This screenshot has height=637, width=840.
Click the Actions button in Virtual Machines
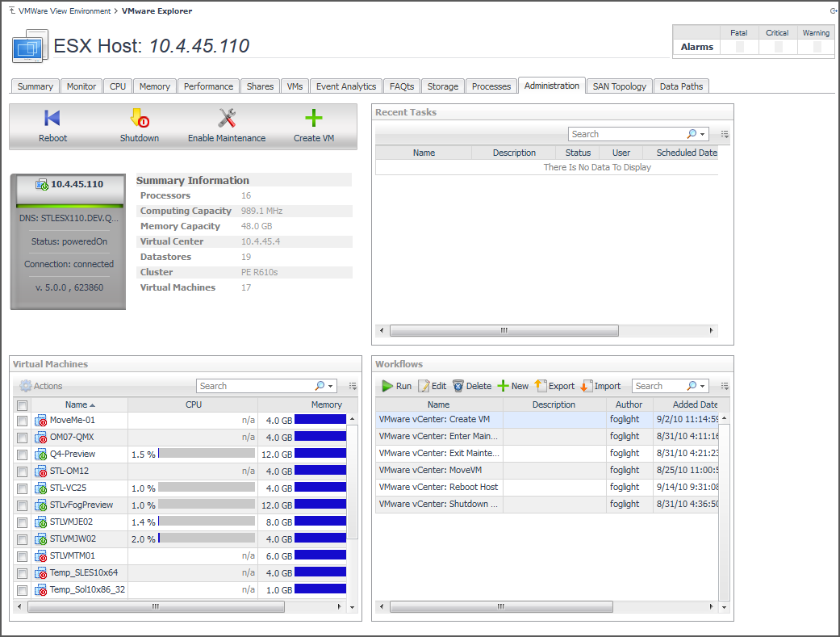pyautogui.click(x=41, y=387)
